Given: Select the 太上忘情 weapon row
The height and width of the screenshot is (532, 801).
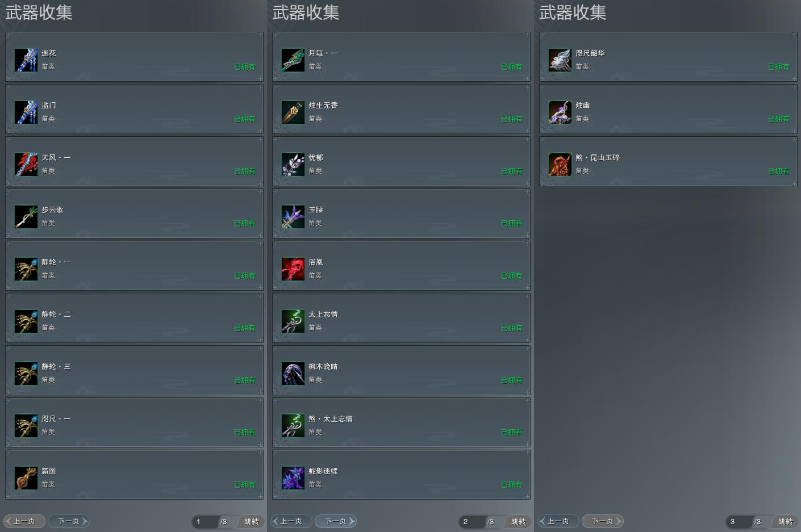Looking at the screenshot, I should 402,318.
